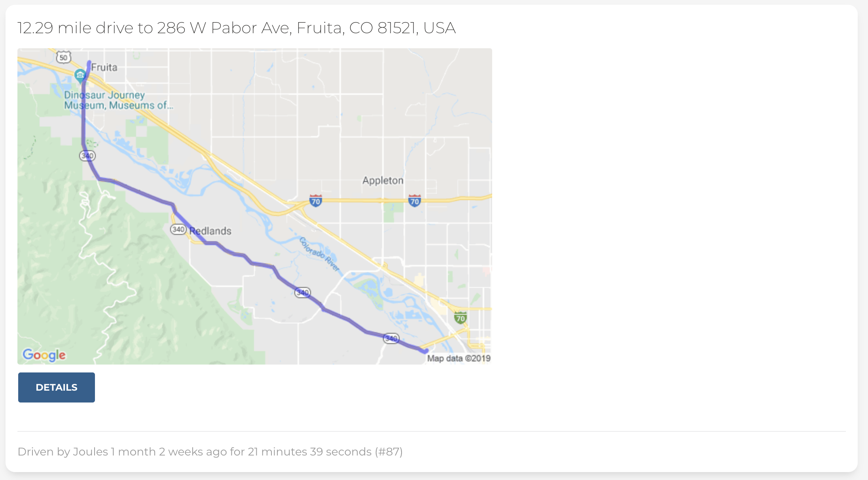
Task: Click the 340 shield beside Redlands label
Action: pyautogui.click(x=178, y=229)
